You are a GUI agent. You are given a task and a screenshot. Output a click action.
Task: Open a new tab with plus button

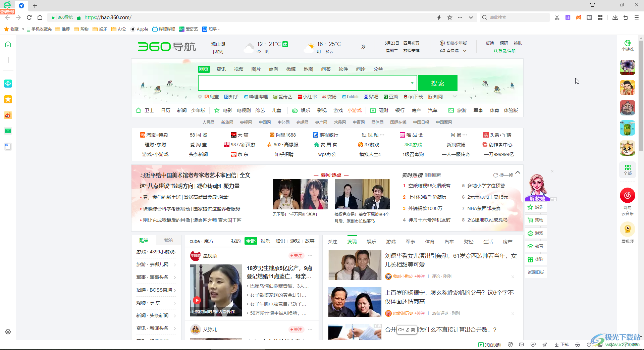(35, 6)
